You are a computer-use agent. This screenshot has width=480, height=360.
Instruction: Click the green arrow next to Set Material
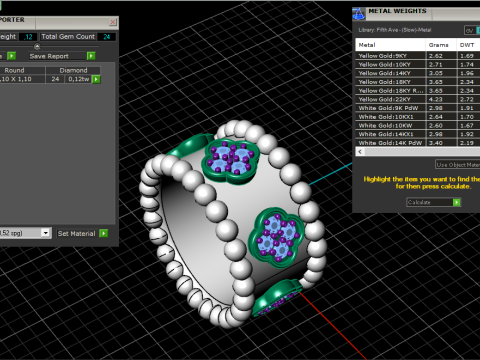click(x=104, y=233)
